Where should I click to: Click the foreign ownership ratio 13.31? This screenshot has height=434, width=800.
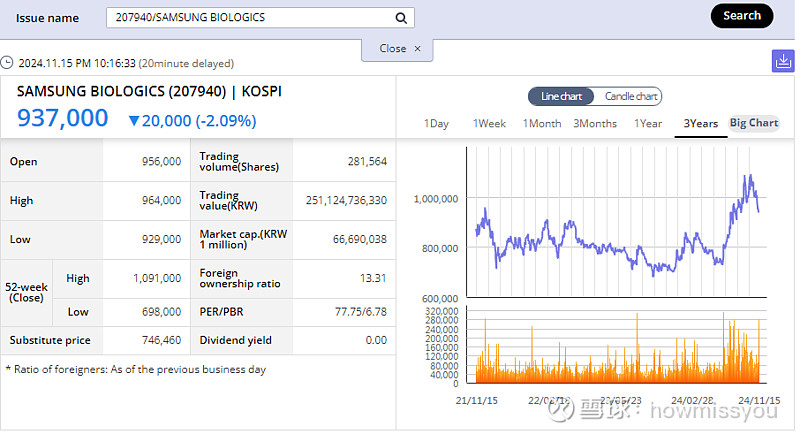[x=373, y=278]
